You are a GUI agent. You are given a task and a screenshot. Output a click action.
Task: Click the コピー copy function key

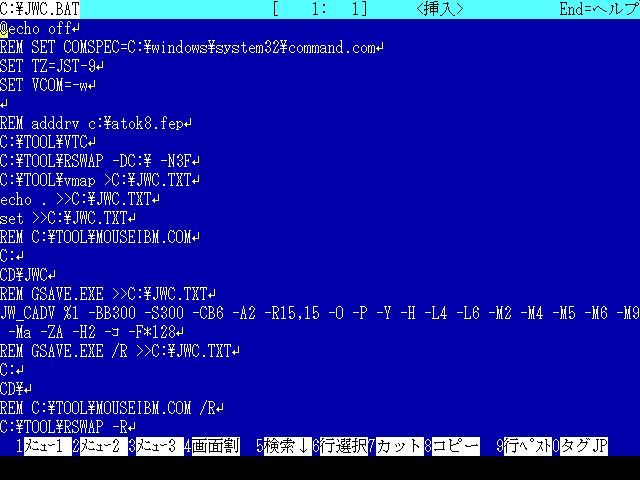(455, 447)
